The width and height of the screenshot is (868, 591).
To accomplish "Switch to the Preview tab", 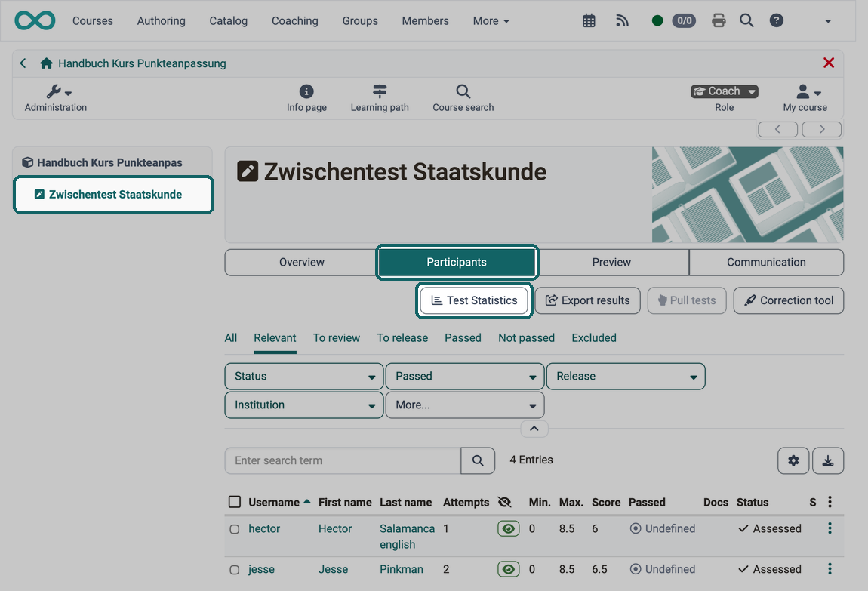I will click(x=611, y=263).
